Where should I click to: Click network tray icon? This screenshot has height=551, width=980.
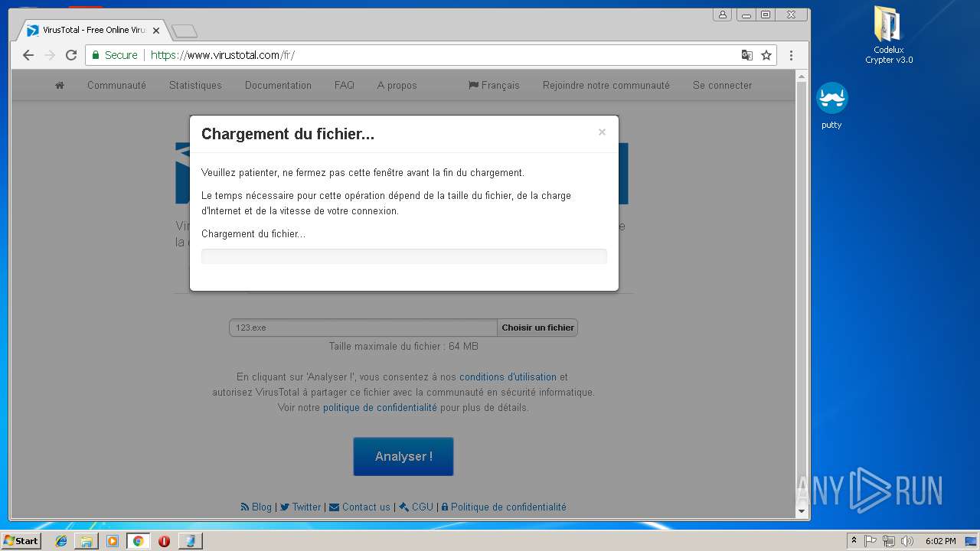889,541
